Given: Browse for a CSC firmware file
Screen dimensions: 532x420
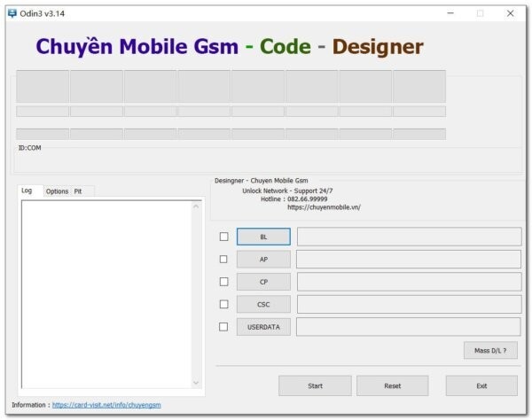Looking at the screenshot, I should pos(263,305).
